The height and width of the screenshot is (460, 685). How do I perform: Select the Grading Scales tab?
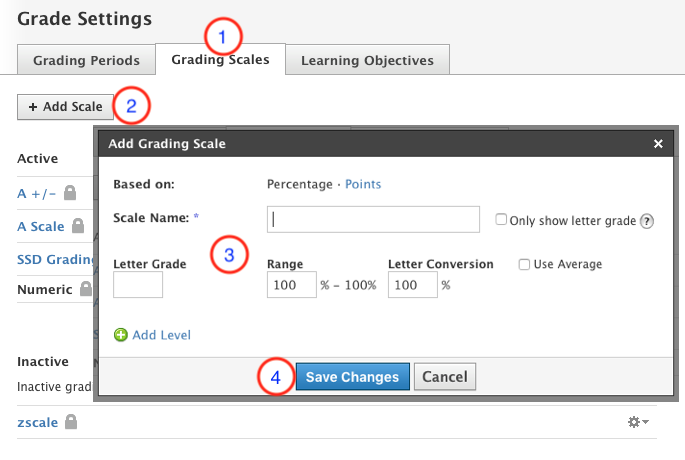coord(220,59)
